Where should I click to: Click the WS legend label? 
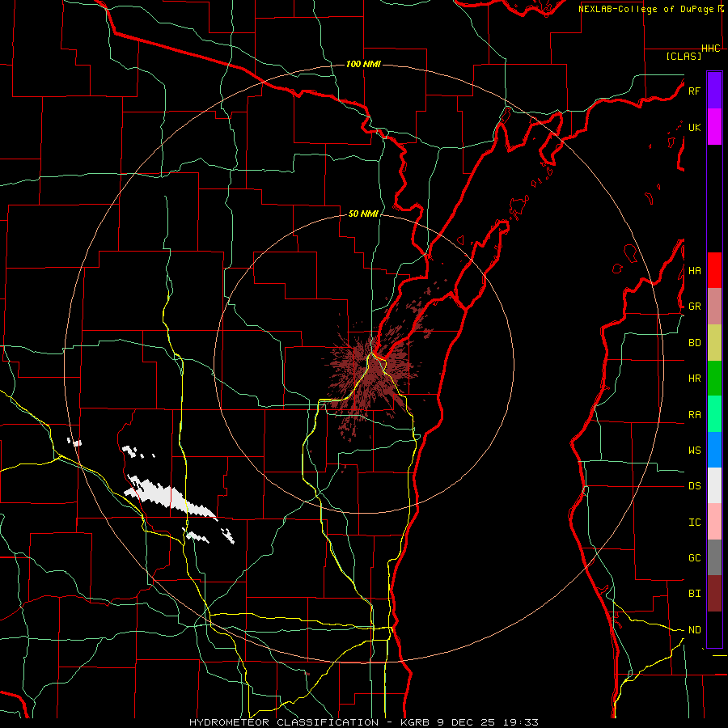694,451
